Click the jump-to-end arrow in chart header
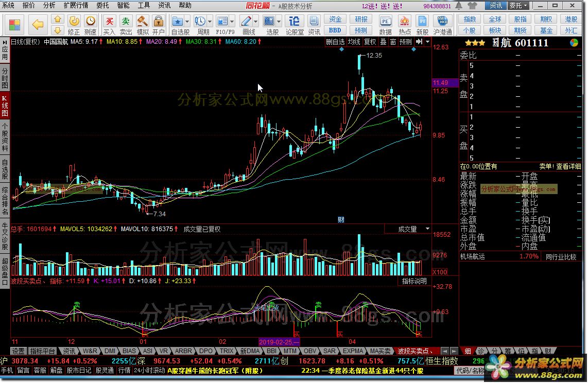 419,42
